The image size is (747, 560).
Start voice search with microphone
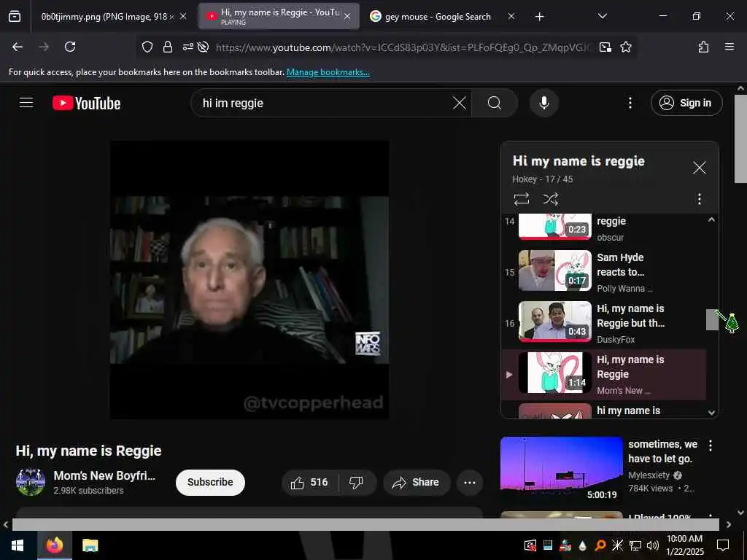tap(543, 103)
